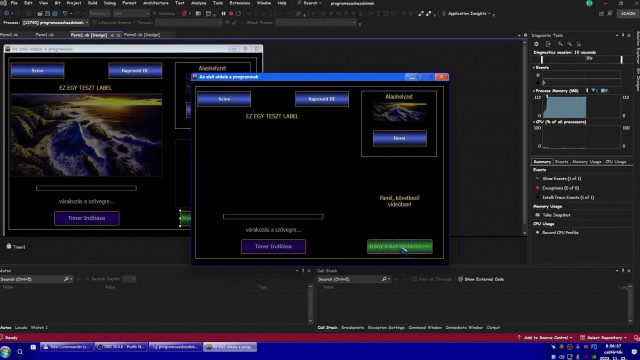The width and height of the screenshot is (640, 360).
Task: Click the magnifier icon in Call Stack search
Action: tap(384, 279)
